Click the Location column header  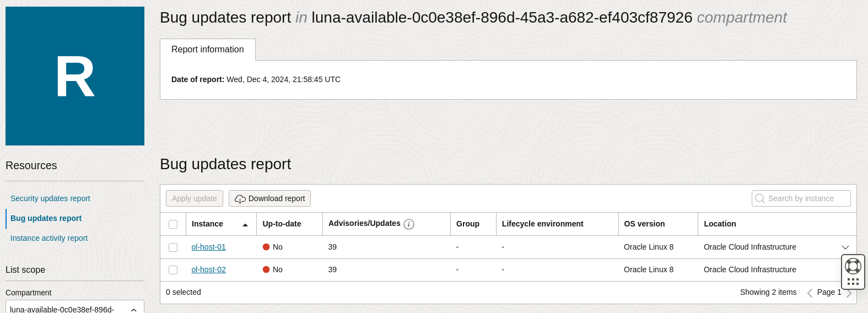(x=720, y=224)
